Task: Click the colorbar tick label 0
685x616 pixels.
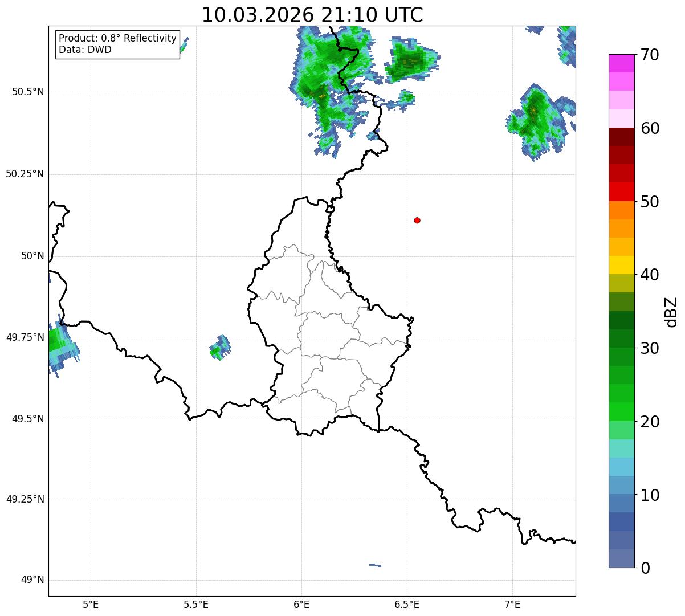Action: coord(645,568)
